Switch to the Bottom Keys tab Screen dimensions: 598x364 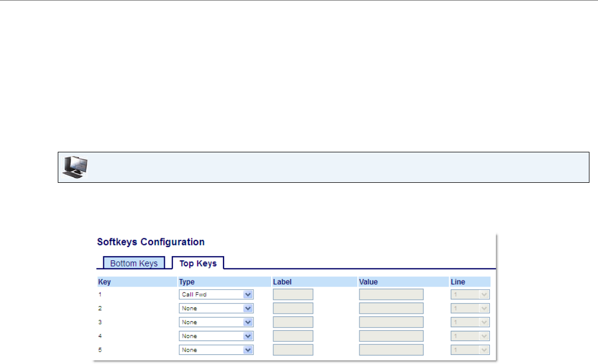tap(134, 263)
